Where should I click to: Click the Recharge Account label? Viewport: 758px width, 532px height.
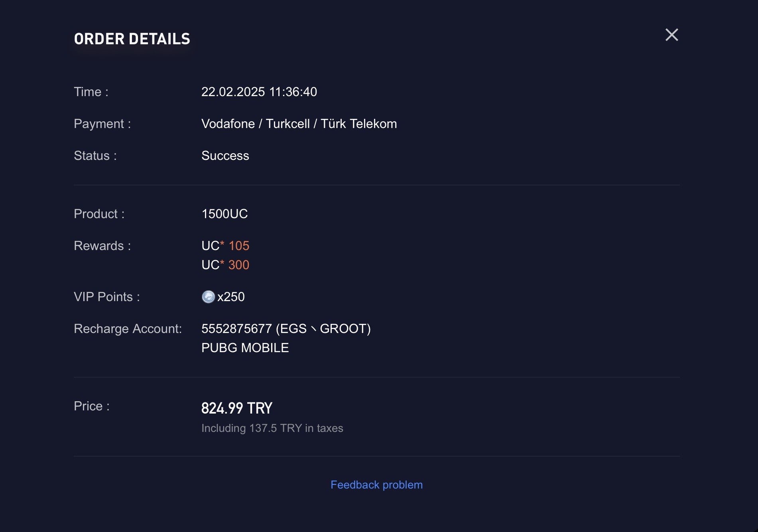pyautogui.click(x=128, y=329)
